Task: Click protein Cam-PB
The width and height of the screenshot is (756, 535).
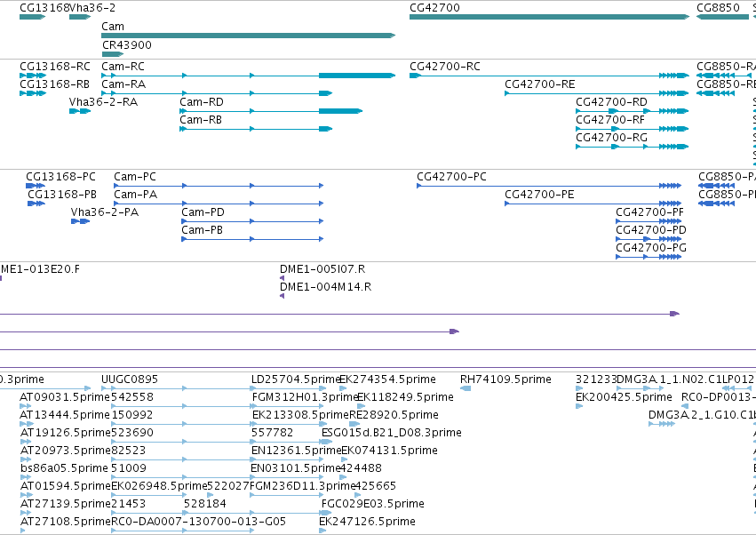Action: pos(252,239)
